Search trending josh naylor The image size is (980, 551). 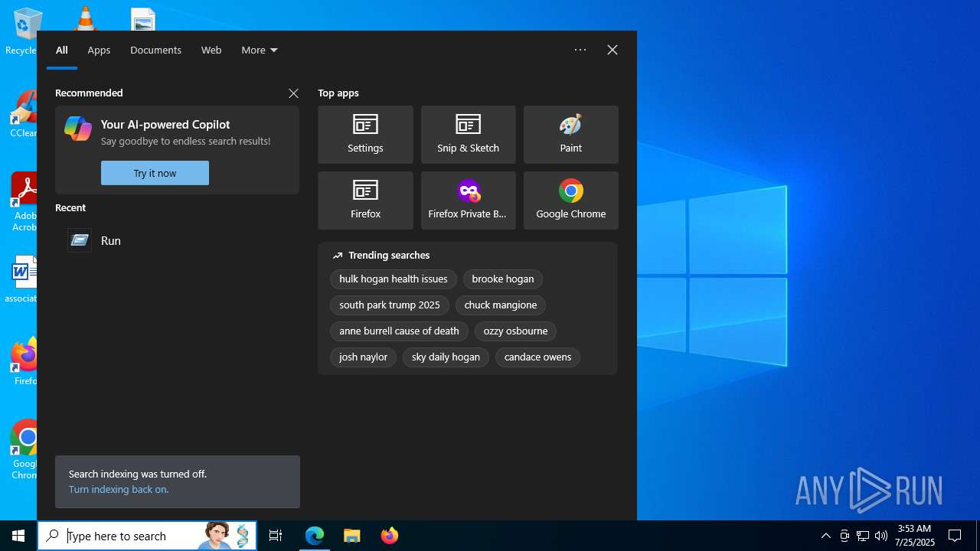(x=363, y=357)
